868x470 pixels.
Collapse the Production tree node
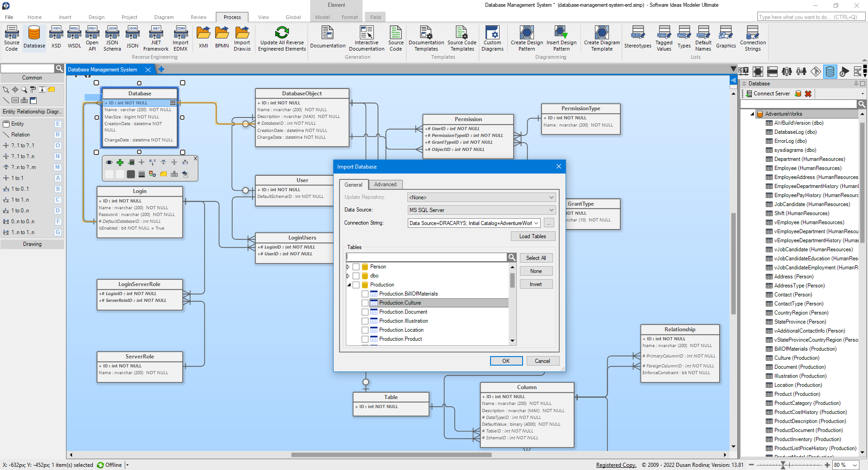click(x=349, y=285)
